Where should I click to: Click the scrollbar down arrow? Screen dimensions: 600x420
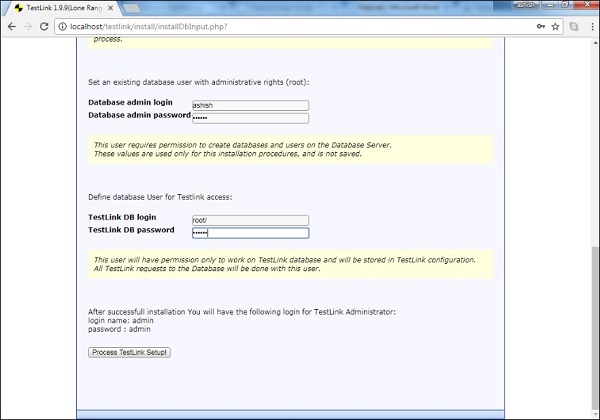(594, 414)
